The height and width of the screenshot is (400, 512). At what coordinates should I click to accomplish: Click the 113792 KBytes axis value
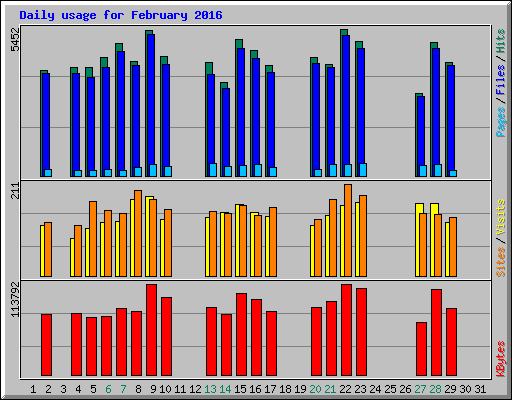[15, 299]
